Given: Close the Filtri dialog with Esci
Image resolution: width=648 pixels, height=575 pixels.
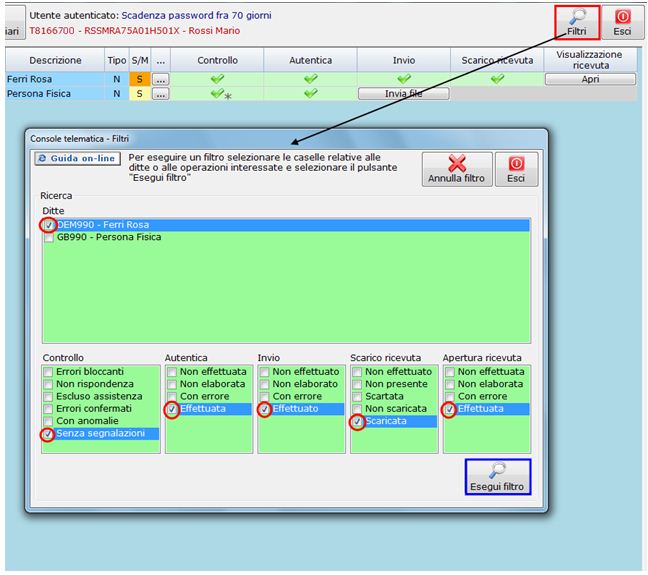Looking at the screenshot, I should click(x=516, y=169).
